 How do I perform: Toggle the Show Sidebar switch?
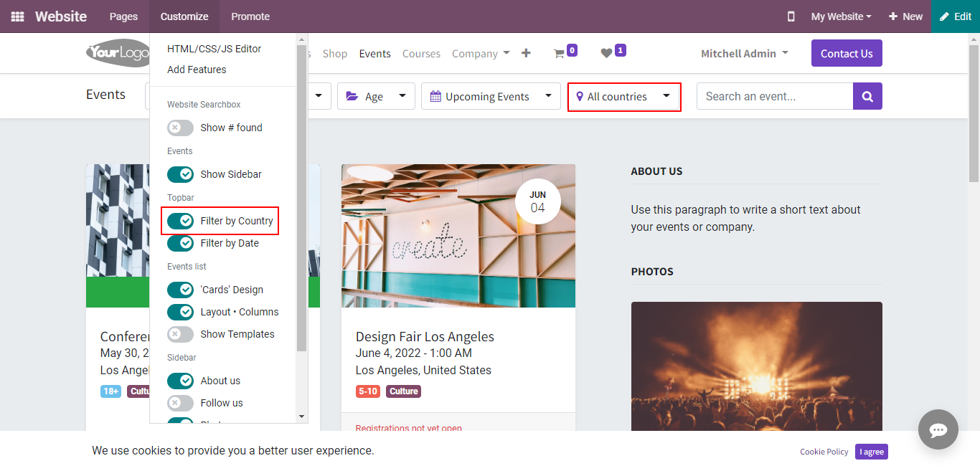pyautogui.click(x=180, y=174)
